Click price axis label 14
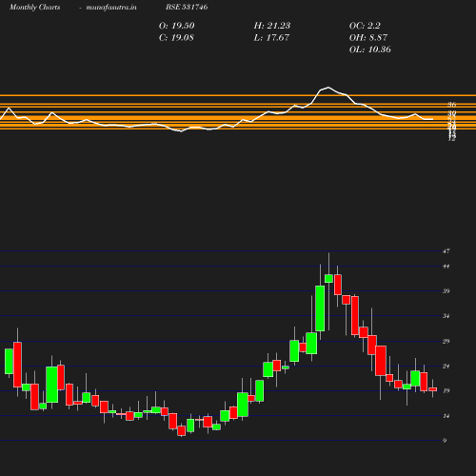This screenshot has height=476, width=476. click(446, 416)
